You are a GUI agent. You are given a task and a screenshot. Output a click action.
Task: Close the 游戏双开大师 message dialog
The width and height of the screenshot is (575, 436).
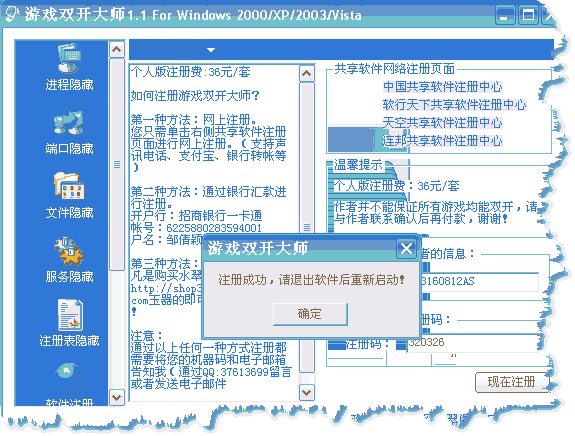tap(406, 249)
